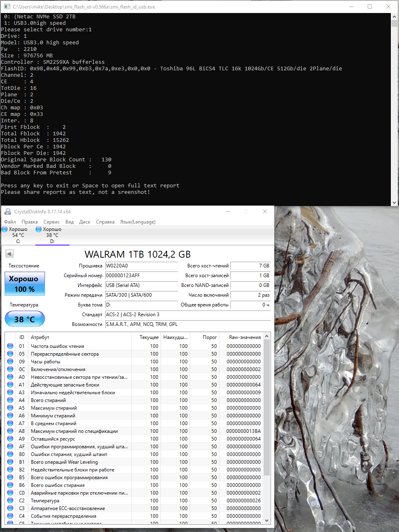
Task: Click status circle of attribute A4 row
Action: tap(10, 400)
